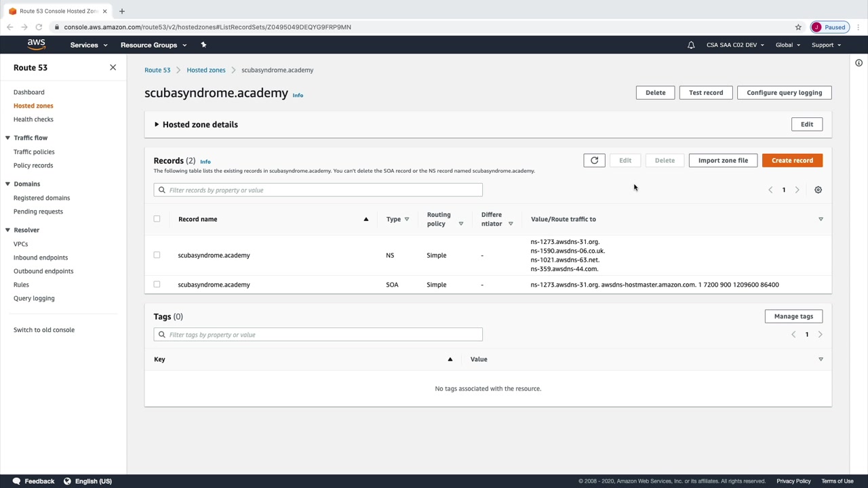Viewport: 868px width, 488px height.
Task: Open the Resource Groups dropdown
Action: click(x=153, y=45)
